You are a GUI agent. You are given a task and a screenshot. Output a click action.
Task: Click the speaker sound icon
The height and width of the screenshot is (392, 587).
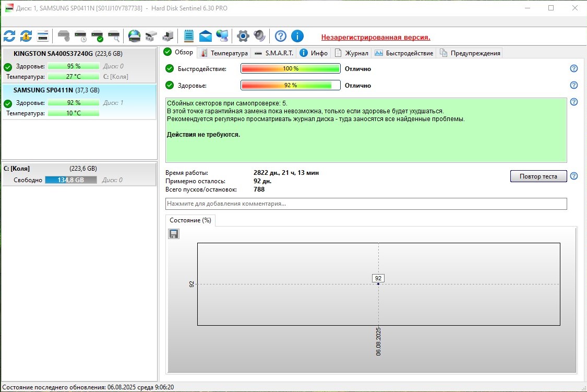point(259,36)
